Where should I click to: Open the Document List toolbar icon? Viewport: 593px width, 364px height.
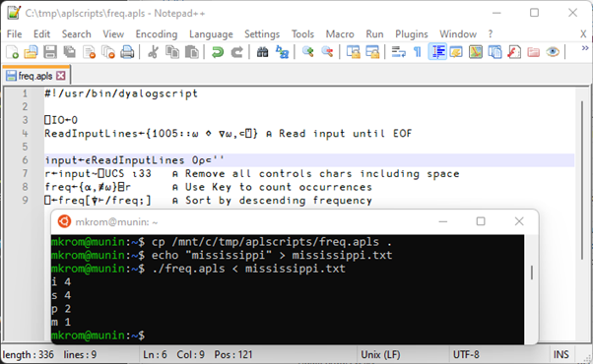(494, 52)
